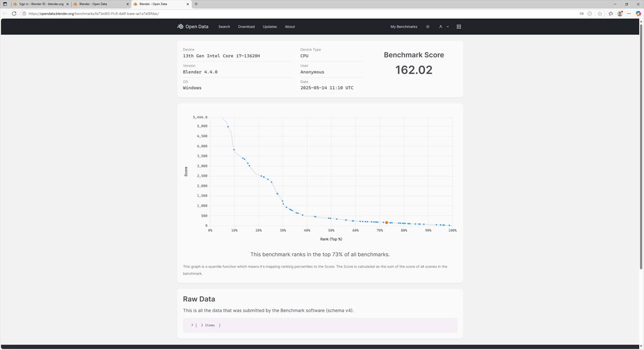The image size is (644, 350).
Task: Toggle the light/dark theme sun icon
Action: pos(428,26)
